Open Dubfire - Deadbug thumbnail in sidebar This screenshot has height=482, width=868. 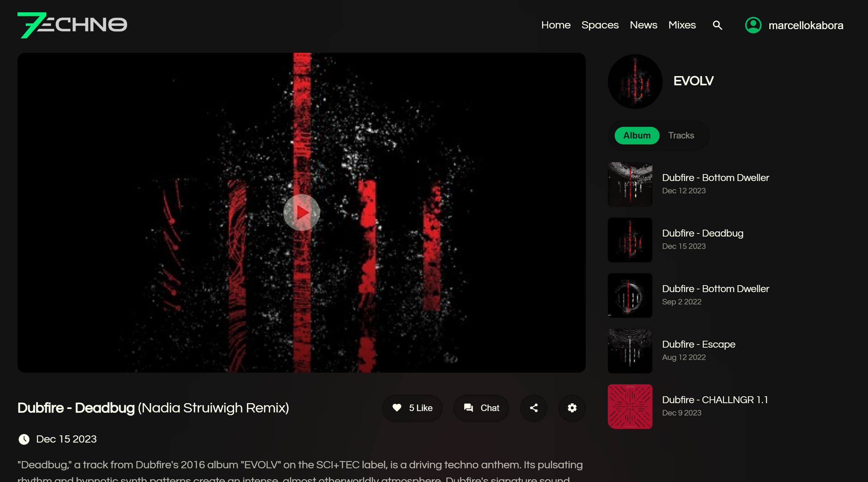[630, 240]
